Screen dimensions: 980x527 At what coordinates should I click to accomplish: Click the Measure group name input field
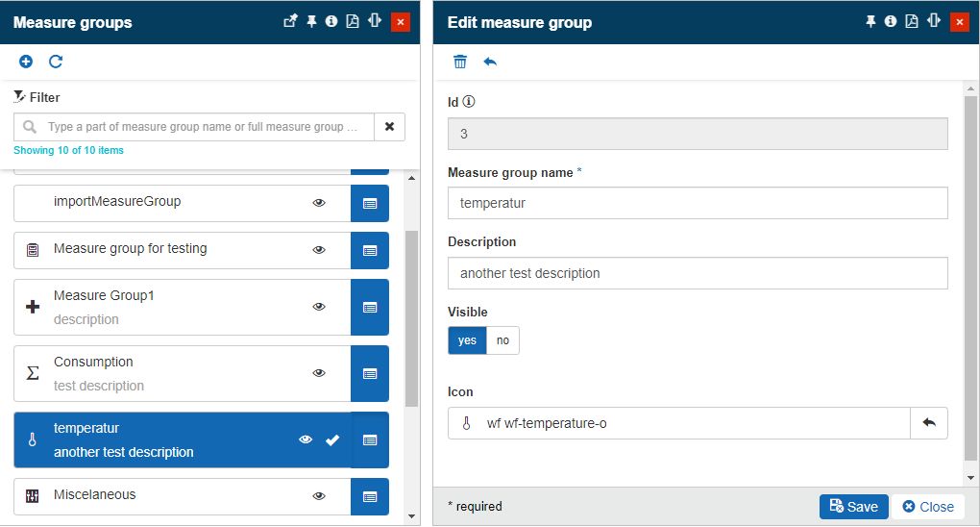tap(698, 203)
